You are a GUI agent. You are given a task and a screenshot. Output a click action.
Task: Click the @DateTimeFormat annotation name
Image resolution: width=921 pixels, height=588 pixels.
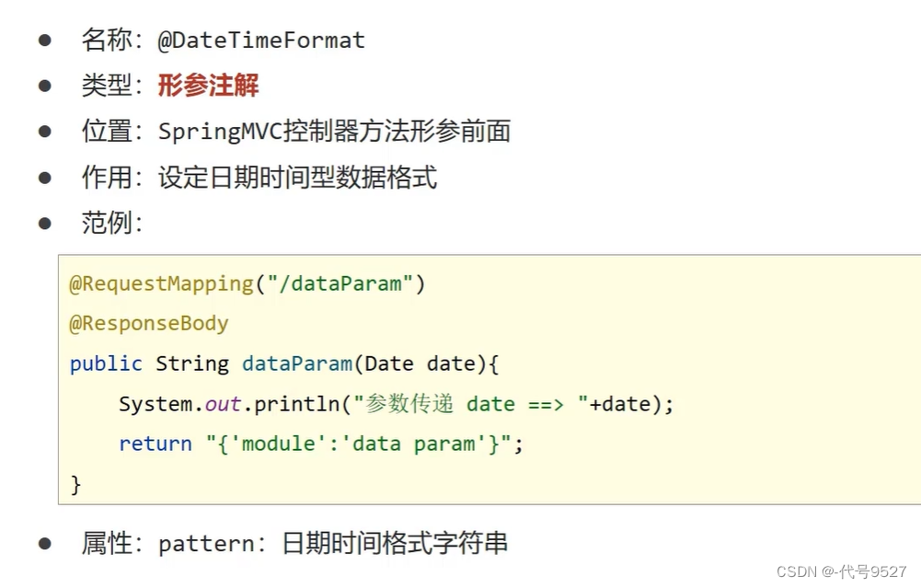click(261, 40)
